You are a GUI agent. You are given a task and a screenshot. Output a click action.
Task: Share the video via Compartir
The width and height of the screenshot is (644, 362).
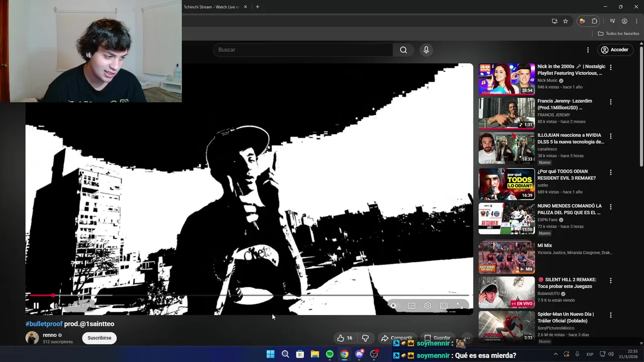coord(397,338)
